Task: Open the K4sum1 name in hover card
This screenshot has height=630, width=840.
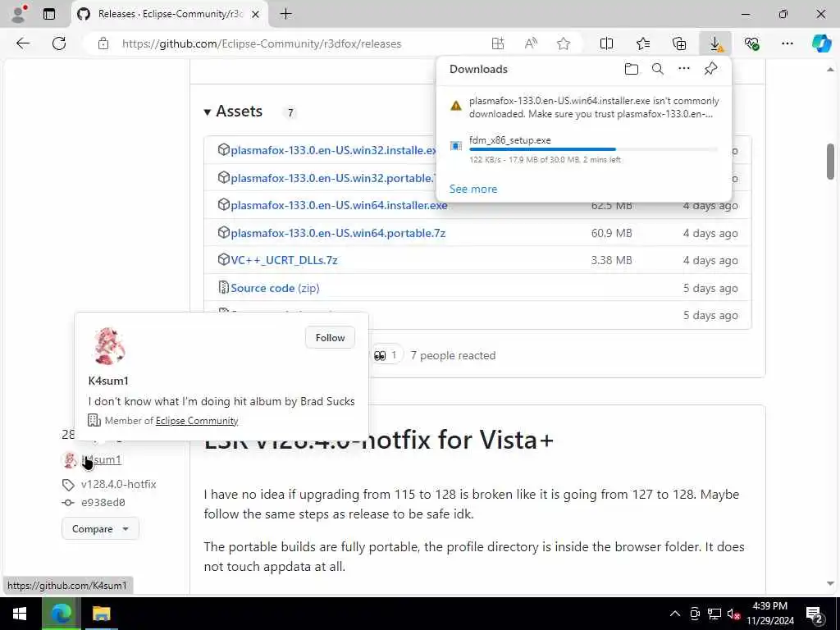Action: pos(108,381)
